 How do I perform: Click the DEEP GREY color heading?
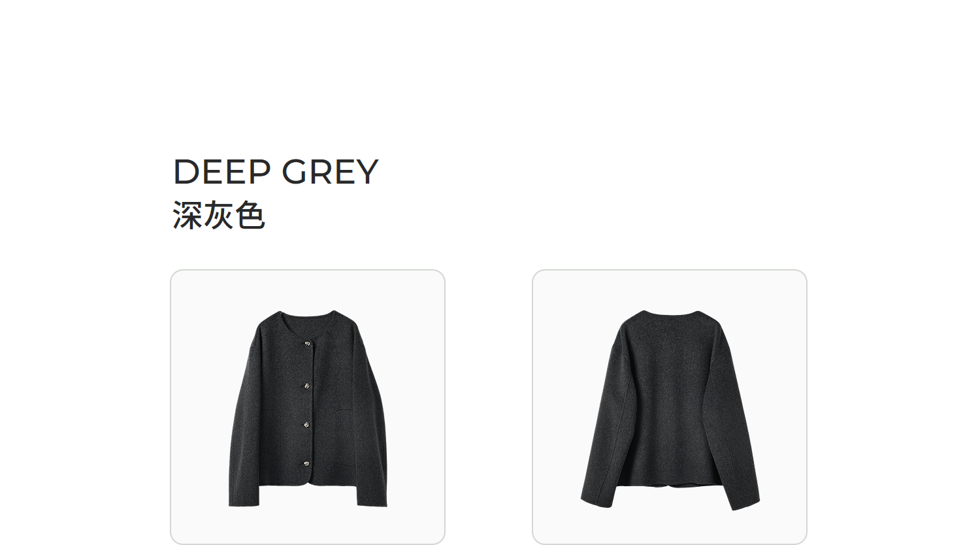(x=276, y=172)
